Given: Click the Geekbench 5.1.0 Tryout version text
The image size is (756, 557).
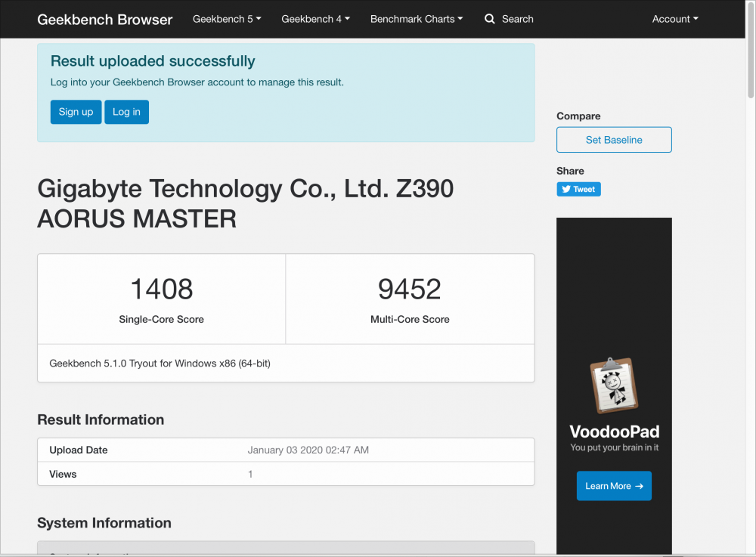Looking at the screenshot, I should point(160,364).
